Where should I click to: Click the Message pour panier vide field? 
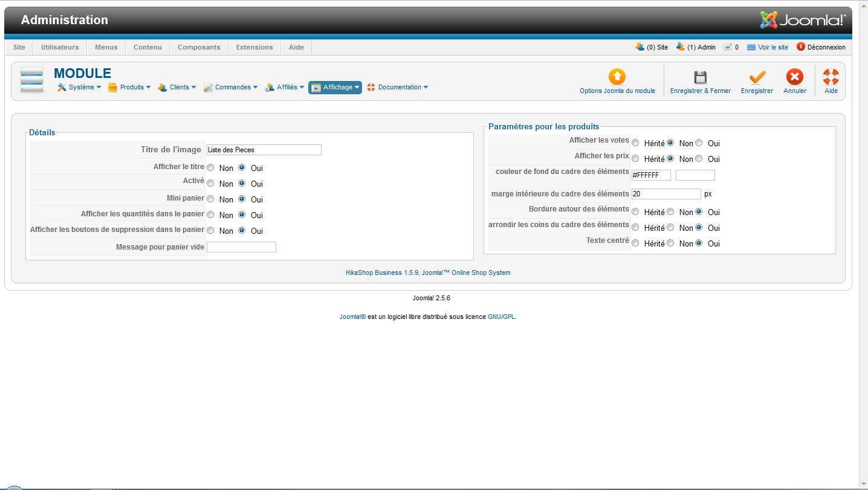click(241, 247)
